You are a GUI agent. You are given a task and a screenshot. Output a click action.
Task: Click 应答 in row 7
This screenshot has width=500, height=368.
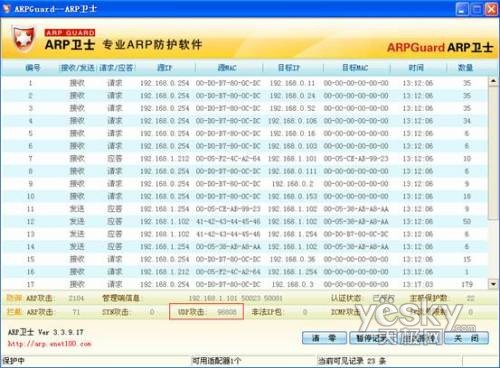115,158
